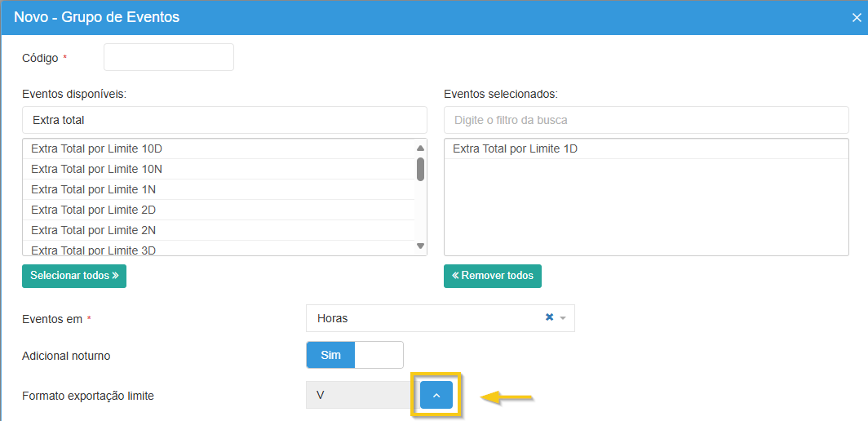Open the Eventos em dropdown arrow
The image size is (868, 421).
(563, 318)
